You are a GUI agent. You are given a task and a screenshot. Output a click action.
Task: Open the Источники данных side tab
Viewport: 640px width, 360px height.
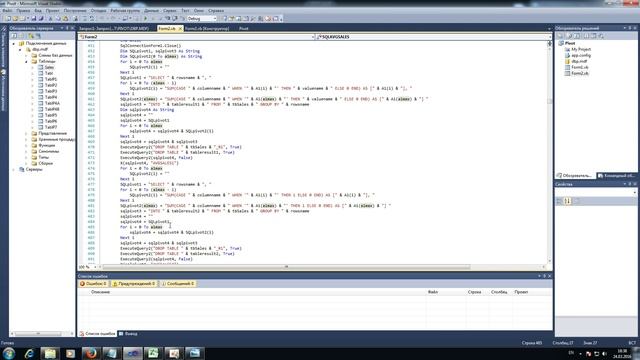[x=4, y=91]
